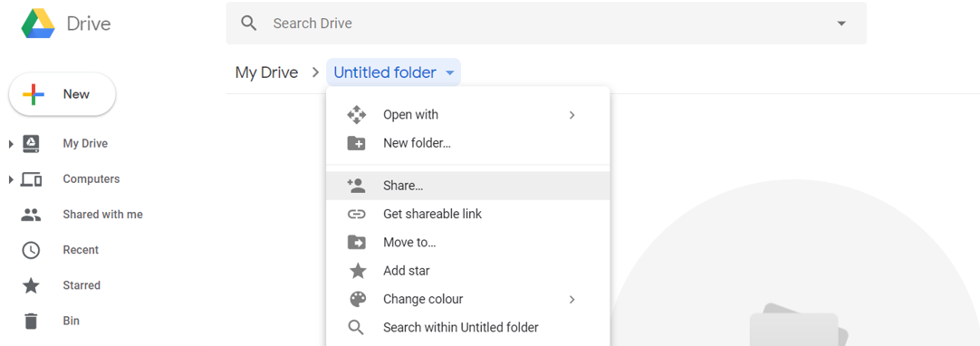980x346 pixels.
Task: Click the shareable link chain icon
Action: [x=356, y=214]
